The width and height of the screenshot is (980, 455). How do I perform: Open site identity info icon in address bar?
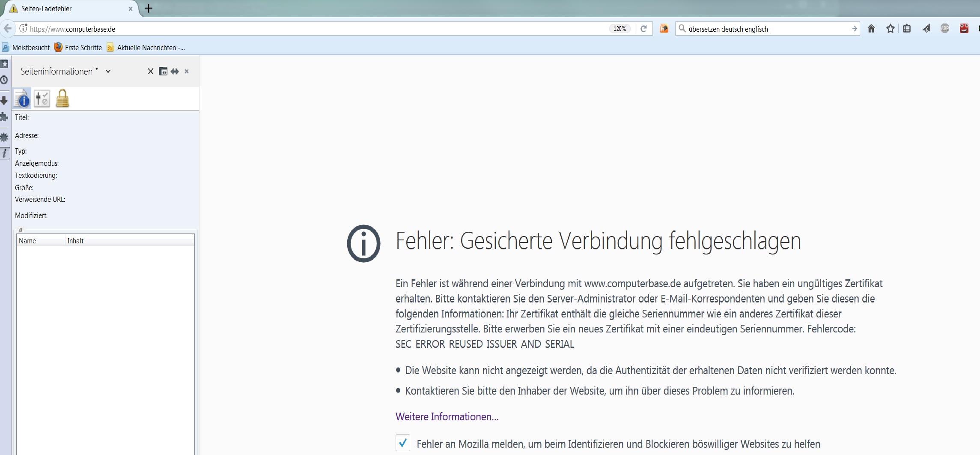tap(23, 28)
